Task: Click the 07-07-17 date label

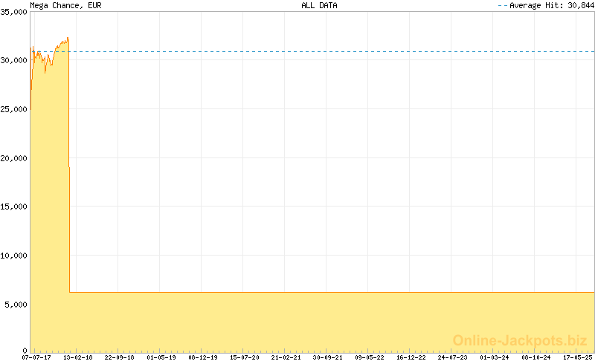Action: click(x=36, y=357)
